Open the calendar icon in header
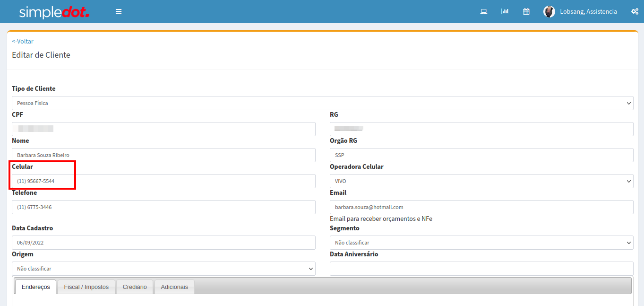 526,11
